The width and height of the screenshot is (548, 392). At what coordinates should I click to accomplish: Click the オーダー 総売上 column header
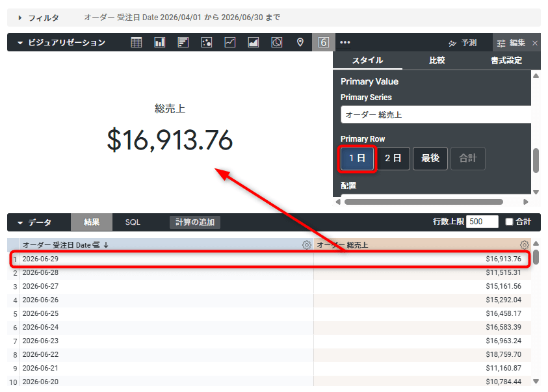(422, 245)
